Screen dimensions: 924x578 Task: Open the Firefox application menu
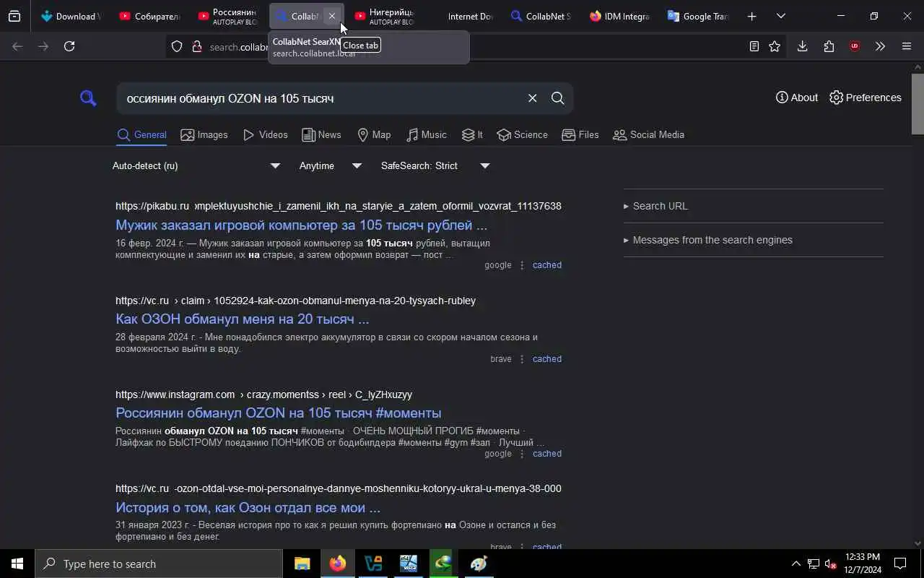point(907,46)
